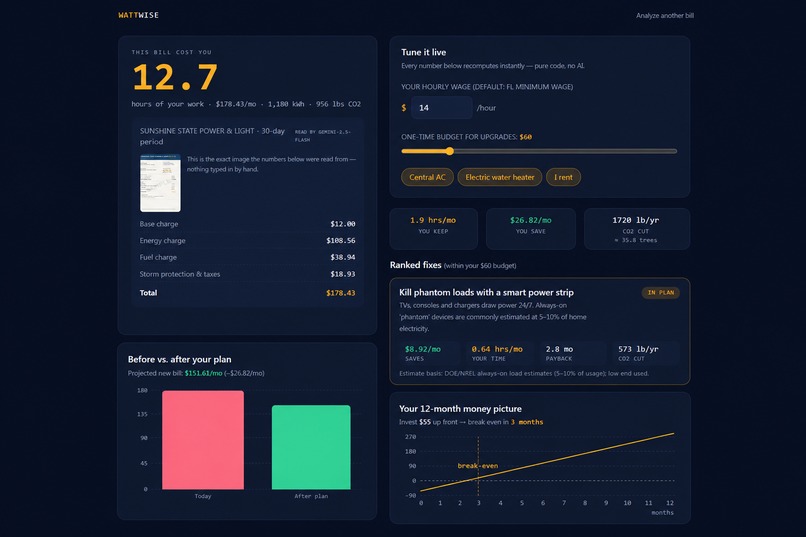This screenshot has height=537, width=806.
Task: Click the break-even marker on the chart
Action: pyautogui.click(x=478, y=466)
